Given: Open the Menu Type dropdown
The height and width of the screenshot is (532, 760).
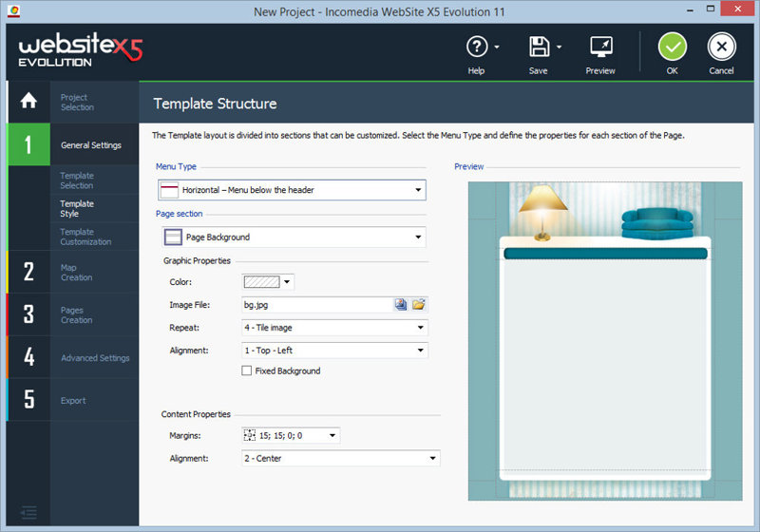Looking at the screenshot, I should click(291, 190).
